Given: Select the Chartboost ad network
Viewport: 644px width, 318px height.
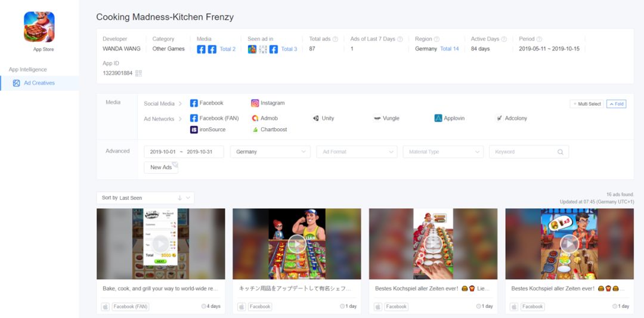Looking at the screenshot, I should click(x=269, y=129).
